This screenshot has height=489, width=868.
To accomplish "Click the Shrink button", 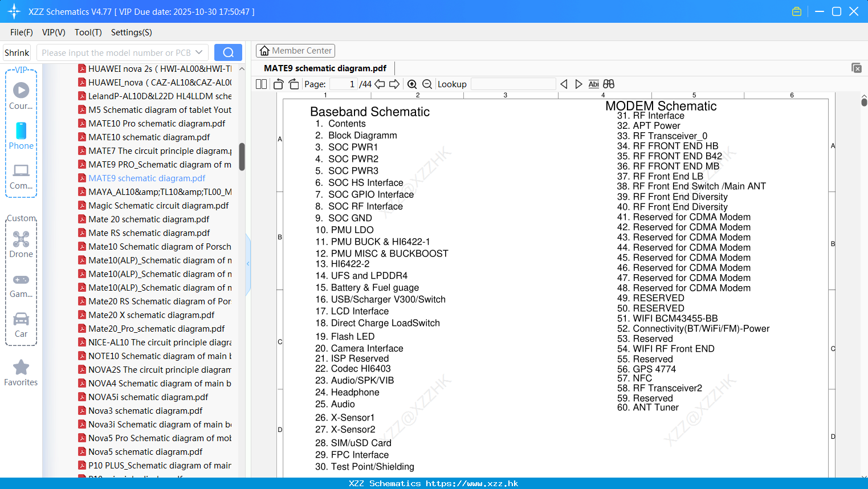I will [x=17, y=52].
